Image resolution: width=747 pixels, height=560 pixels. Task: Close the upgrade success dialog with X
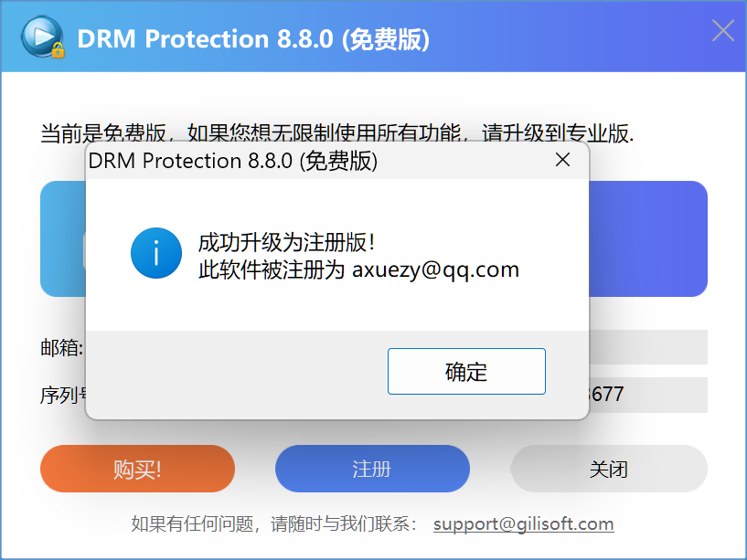click(563, 160)
